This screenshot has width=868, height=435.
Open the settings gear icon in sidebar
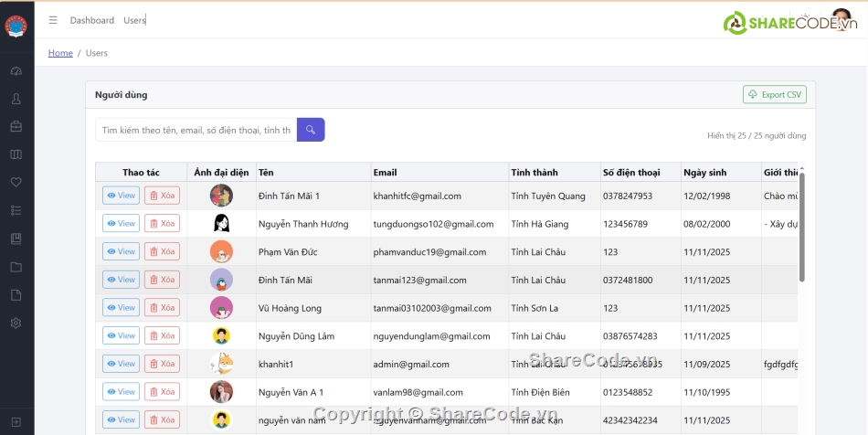point(16,323)
